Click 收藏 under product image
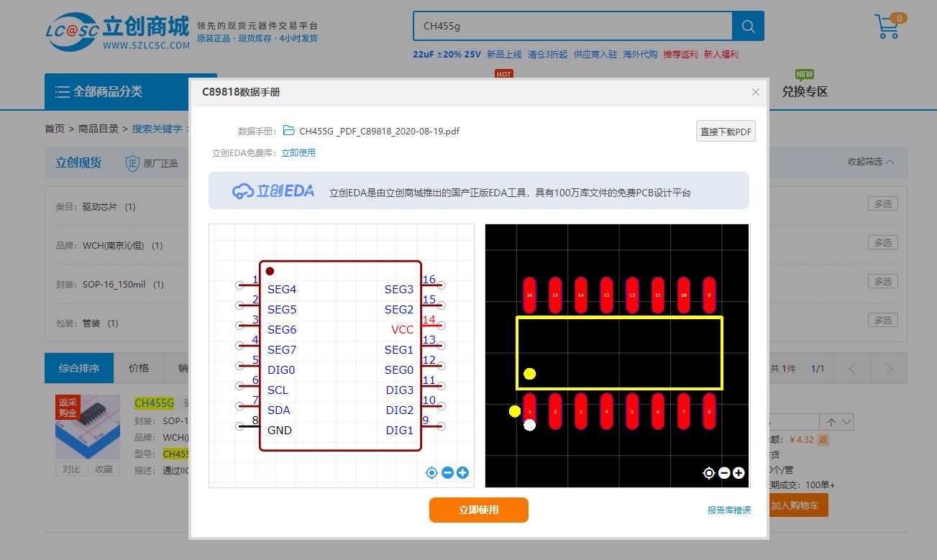The height and width of the screenshot is (560, 937). click(104, 469)
